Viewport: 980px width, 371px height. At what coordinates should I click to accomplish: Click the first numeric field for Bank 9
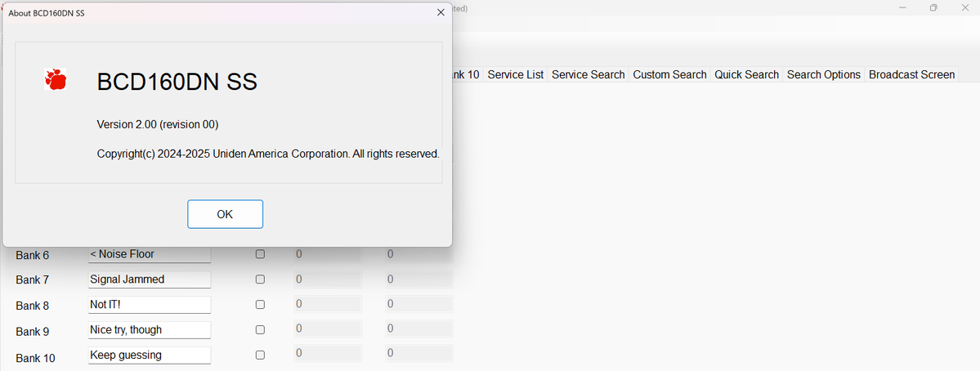pyautogui.click(x=328, y=329)
